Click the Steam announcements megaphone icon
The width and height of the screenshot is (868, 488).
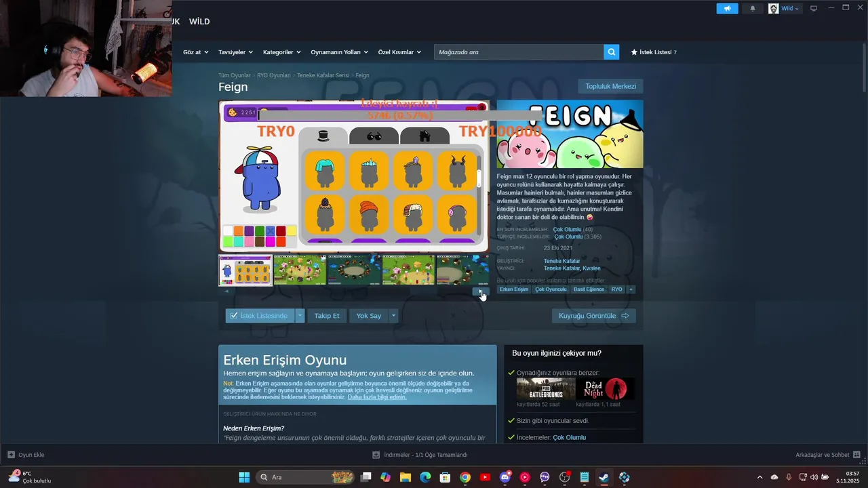click(x=727, y=9)
